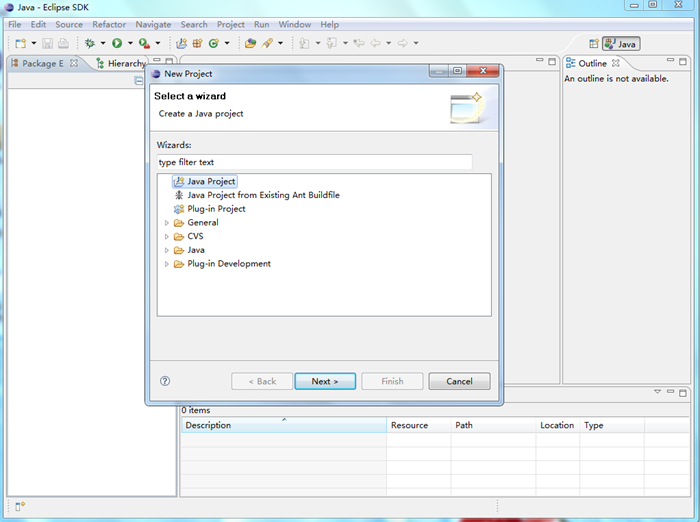Open the New wizard dropdown arrow
700x522 pixels.
point(33,43)
